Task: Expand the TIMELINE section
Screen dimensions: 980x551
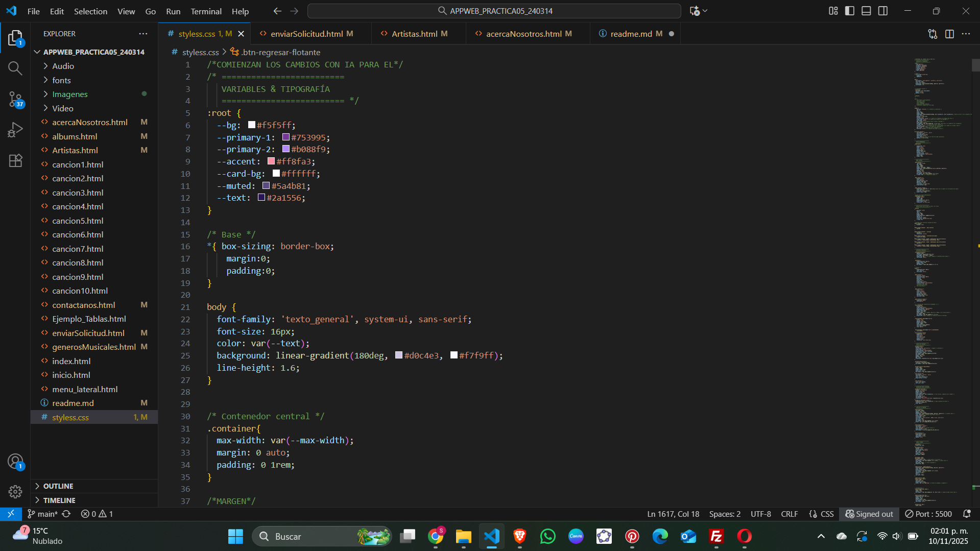Action: 59,500
